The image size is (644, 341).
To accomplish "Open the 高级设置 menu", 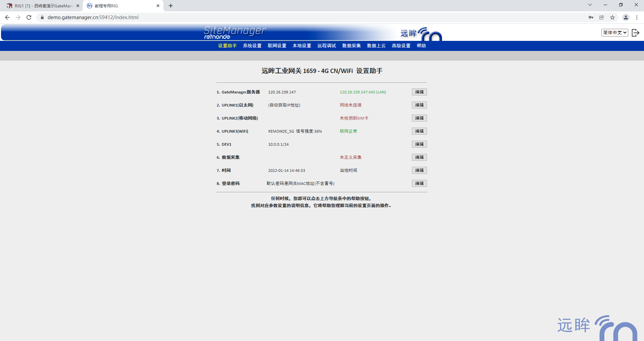I will click(x=401, y=46).
